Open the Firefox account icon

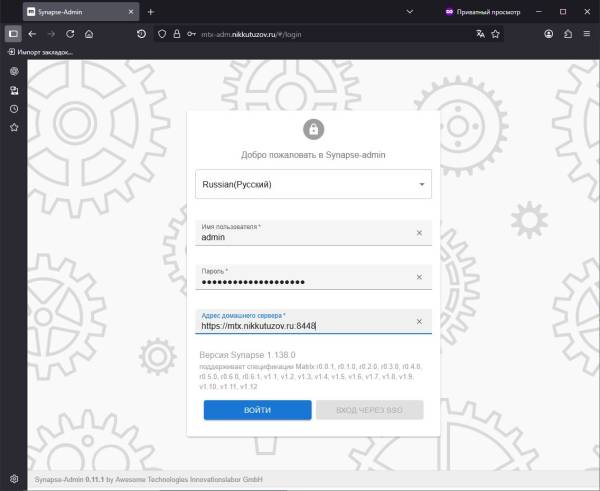[549, 34]
